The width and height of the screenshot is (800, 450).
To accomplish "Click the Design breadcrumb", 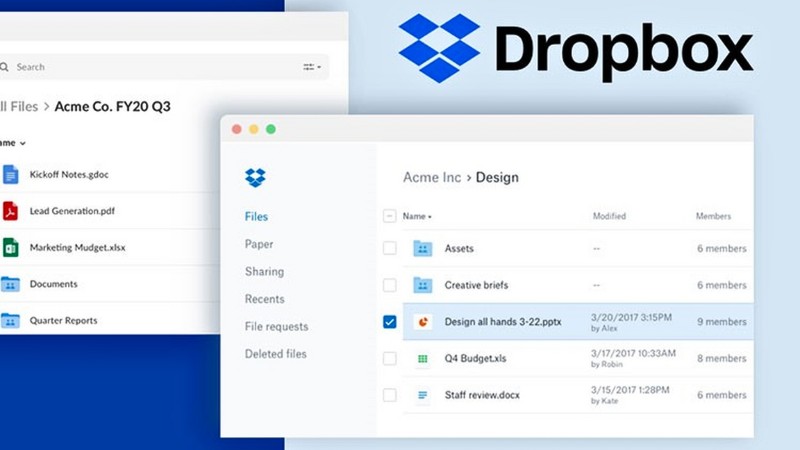I will [497, 178].
